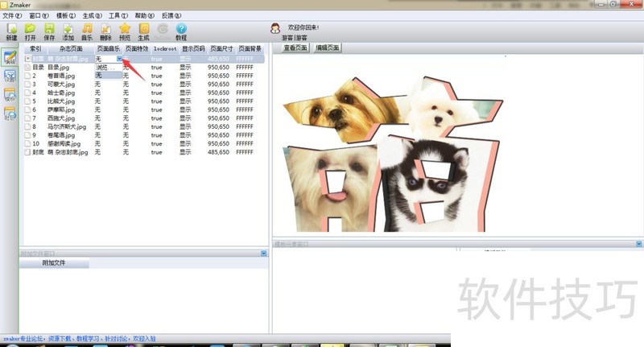
Task: Switch to the 查看页面 tab
Action: [x=296, y=48]
